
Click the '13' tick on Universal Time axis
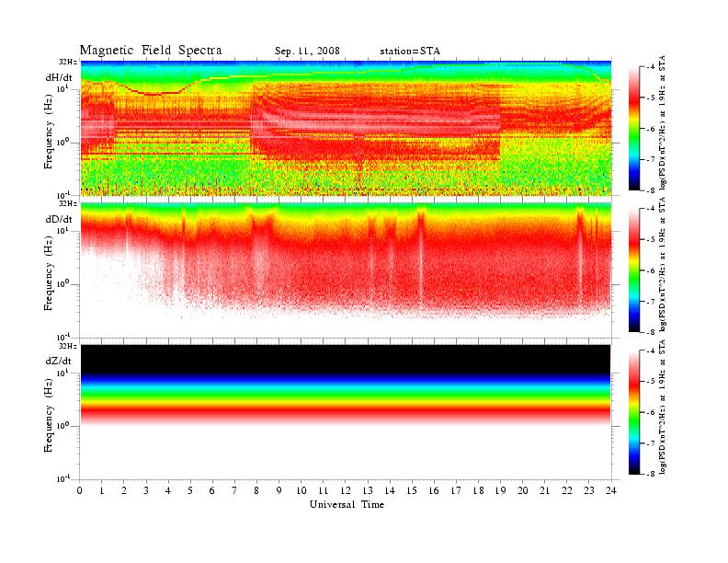point(368,490)
